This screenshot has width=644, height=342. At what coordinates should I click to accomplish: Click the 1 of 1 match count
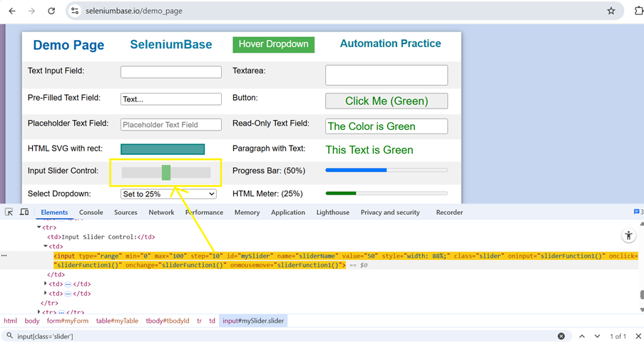(618, 336)
